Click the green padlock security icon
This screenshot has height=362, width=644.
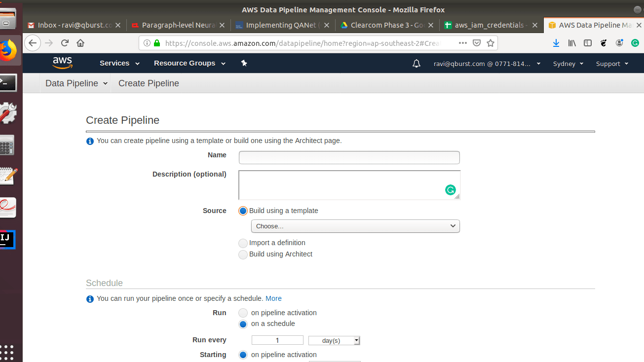(x=157, y=43)
